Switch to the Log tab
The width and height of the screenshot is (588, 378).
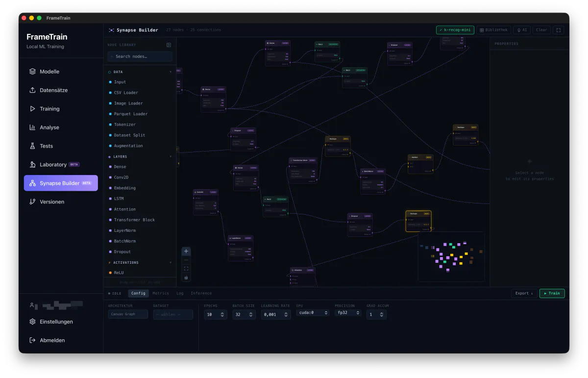point(180,293)
